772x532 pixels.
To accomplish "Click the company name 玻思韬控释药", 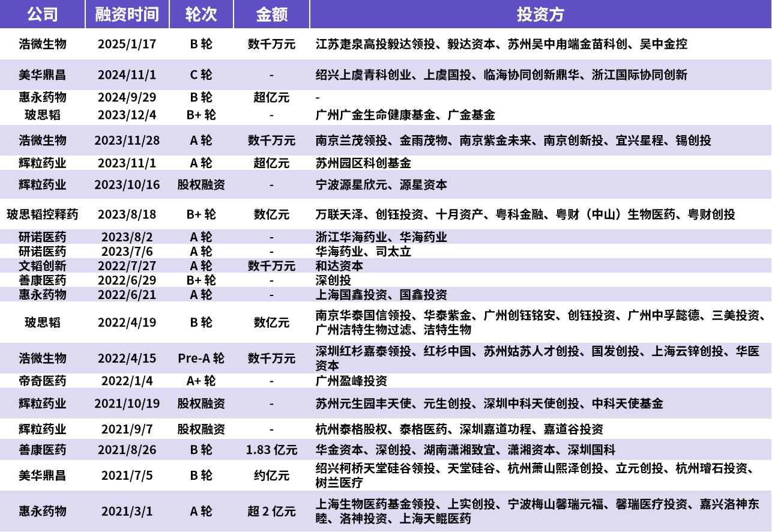I will [x=42, y=214].
